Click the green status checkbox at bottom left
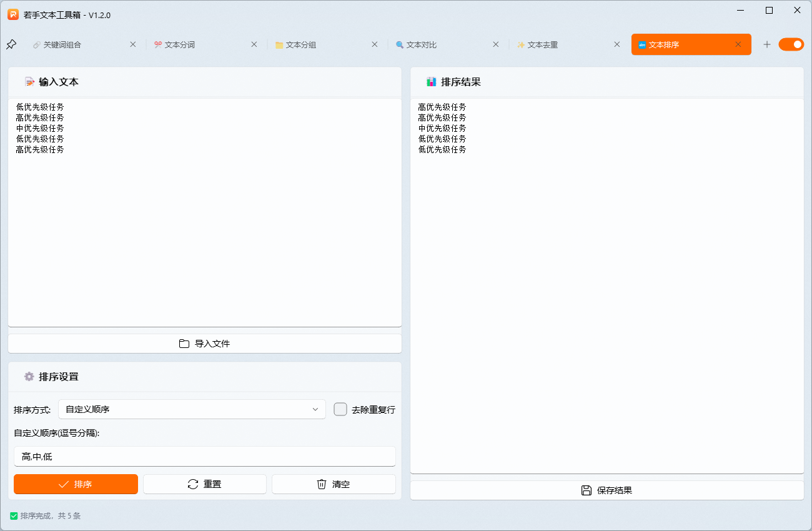Screen dimensions: 812x531 (x=15, y=516)
